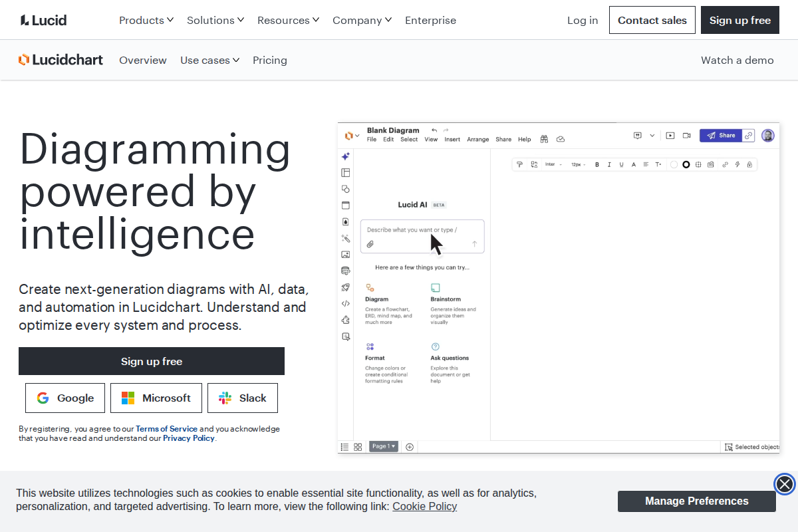Viewport: 798px width, 532px height.
Task: Click the image icon in sidebar
Action: coord(345,255)
